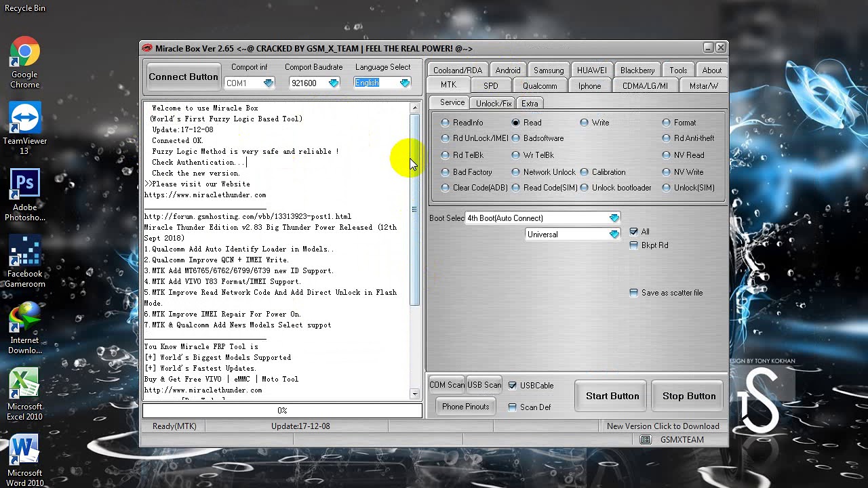Click the Connect Button
This screenshot has height=488, width=868.
tap(183, 77)
